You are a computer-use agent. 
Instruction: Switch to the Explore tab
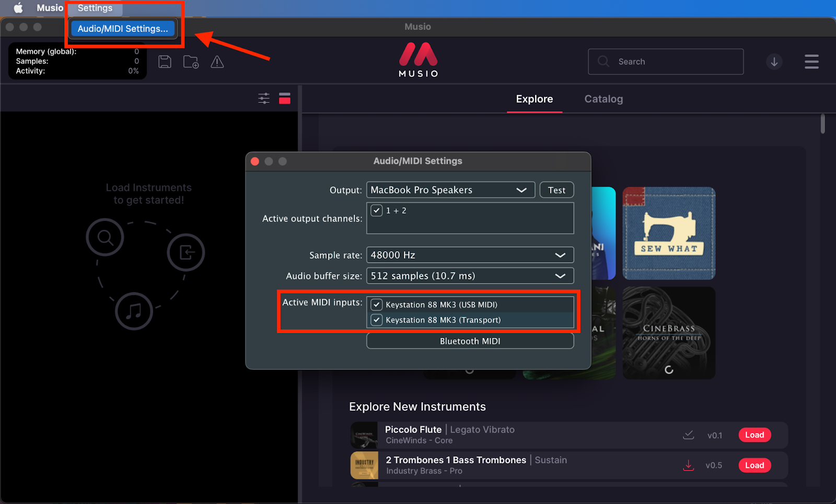pos(535,99)
